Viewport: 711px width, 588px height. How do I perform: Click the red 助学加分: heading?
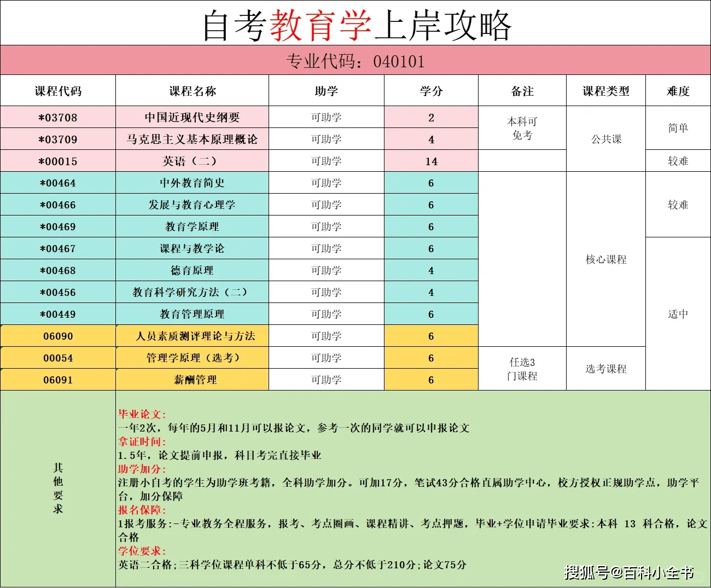[142, 469]
